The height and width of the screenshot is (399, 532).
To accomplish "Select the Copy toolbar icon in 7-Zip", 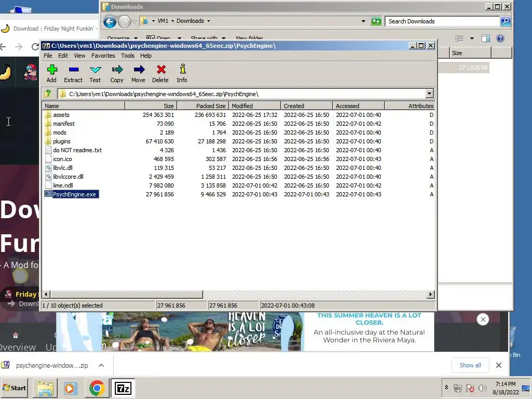I will coord(117,74).
